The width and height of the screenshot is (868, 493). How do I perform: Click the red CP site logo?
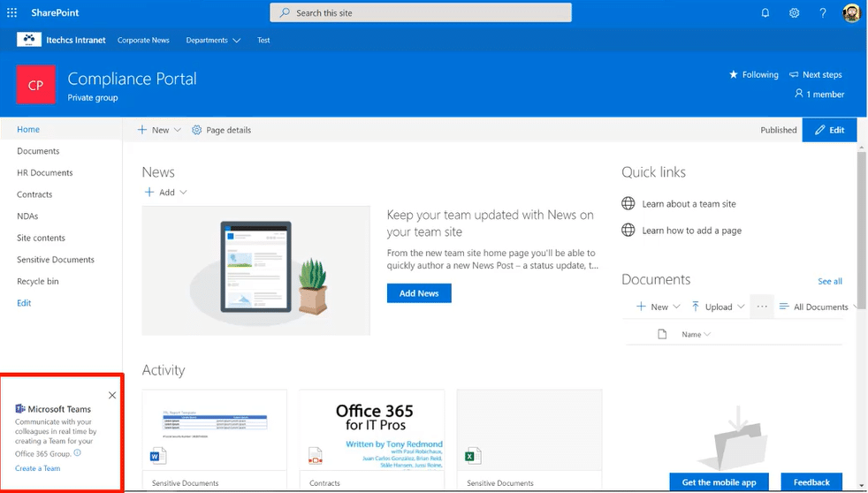point(36,85)
